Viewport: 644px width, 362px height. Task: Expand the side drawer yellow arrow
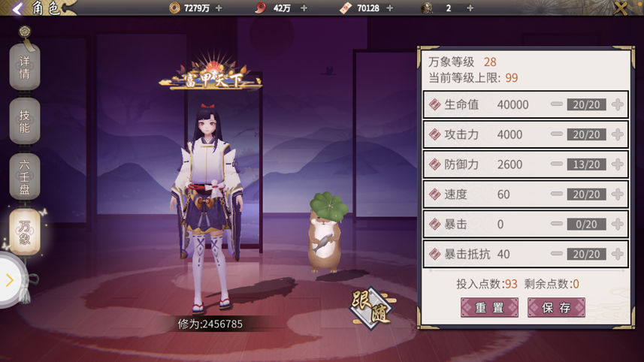[9, 280]
